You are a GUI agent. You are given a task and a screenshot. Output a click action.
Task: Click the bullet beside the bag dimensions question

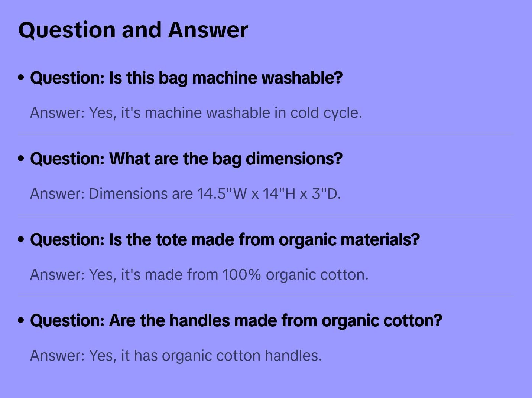[21, 159]
